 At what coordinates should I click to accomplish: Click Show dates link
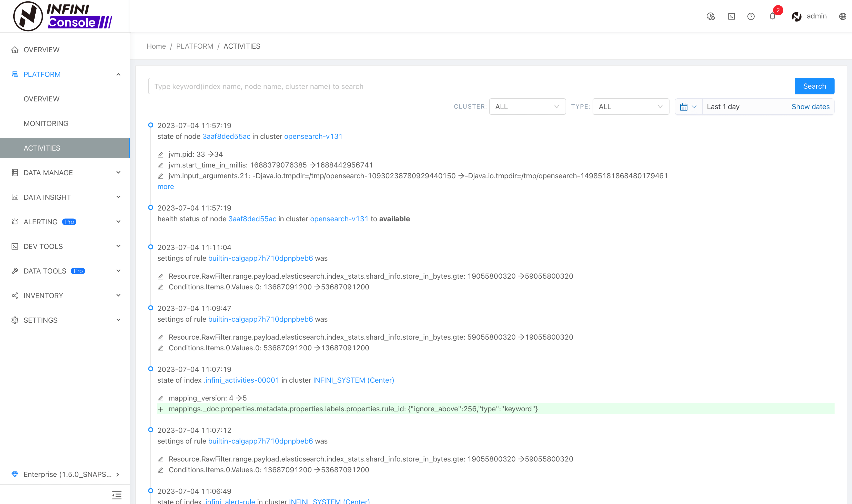810,107
